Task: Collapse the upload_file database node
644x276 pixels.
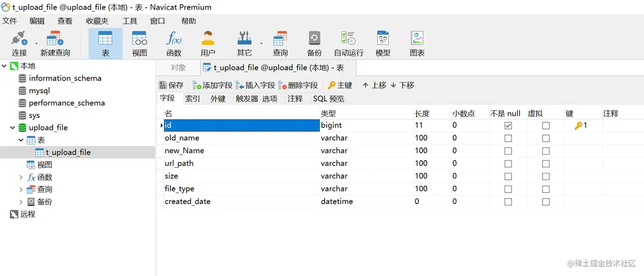Action: [13, 128]
